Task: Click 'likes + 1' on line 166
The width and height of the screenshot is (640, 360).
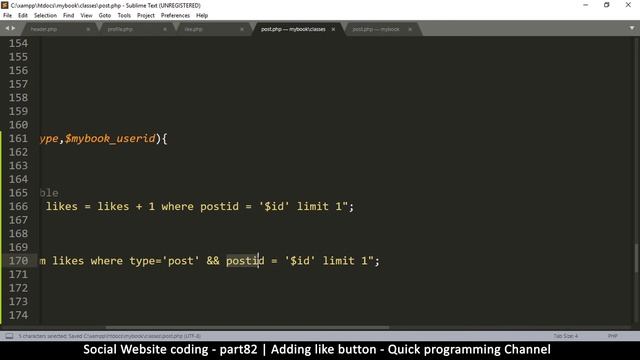Action: [x=126, y=207]
